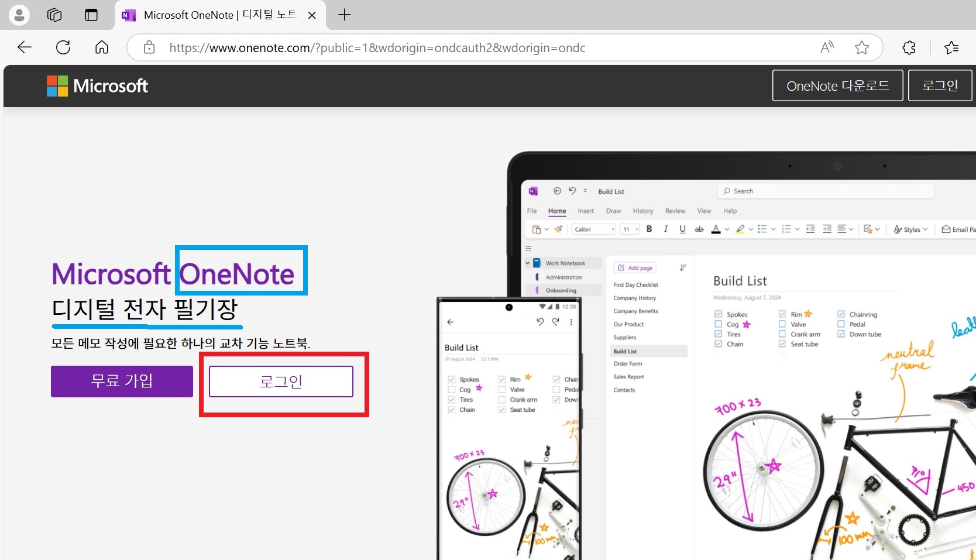
Task: Toggle the Spokes checkbox on laptop Build List
Action: pos(718,314)
